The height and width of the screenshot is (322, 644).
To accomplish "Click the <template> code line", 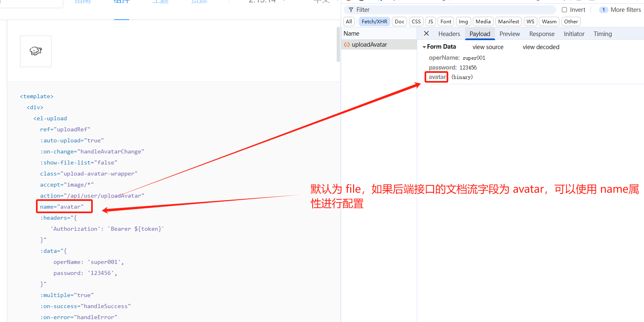I will point(37,96).
